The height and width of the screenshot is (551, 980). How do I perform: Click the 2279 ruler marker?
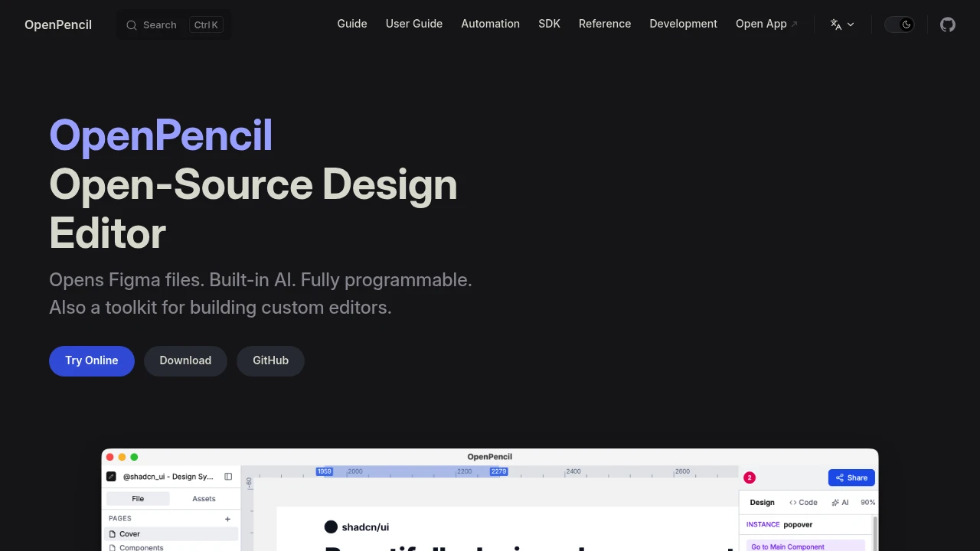[498, 471]
